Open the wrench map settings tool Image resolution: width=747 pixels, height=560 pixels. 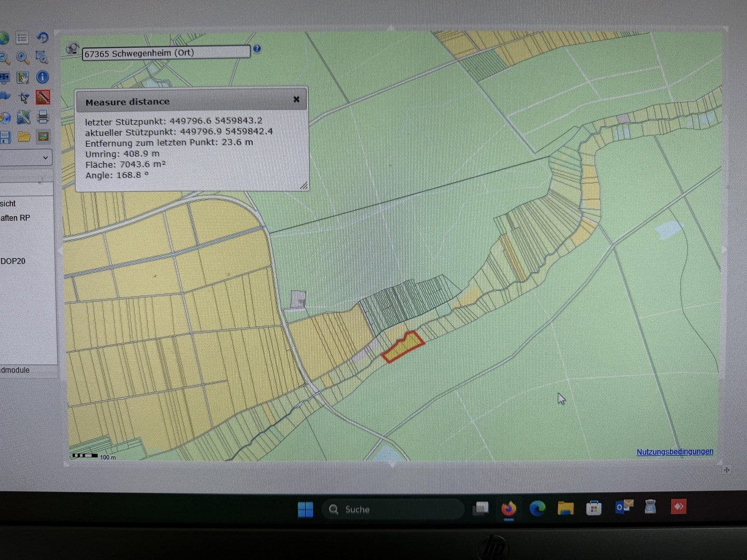(x=23, y=117)
